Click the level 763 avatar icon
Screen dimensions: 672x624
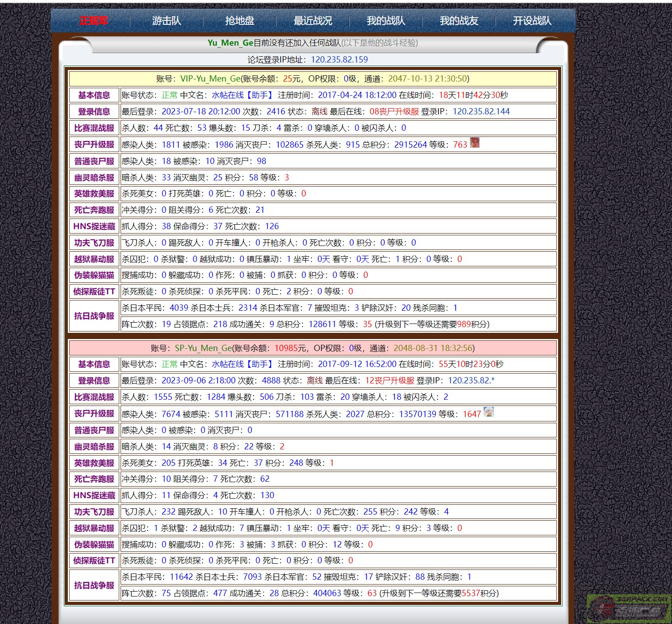click(475, 143)
